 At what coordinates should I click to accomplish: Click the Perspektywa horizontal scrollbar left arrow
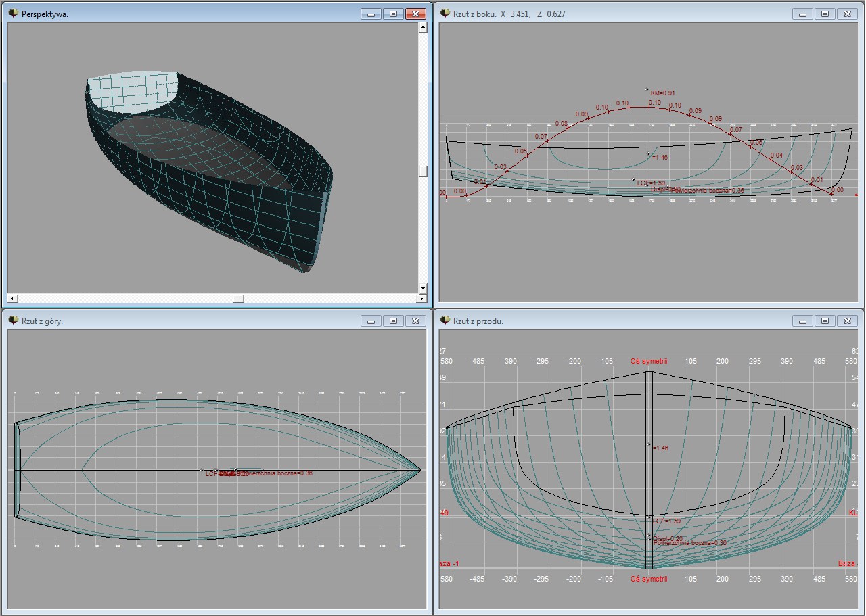click(12, 298)
